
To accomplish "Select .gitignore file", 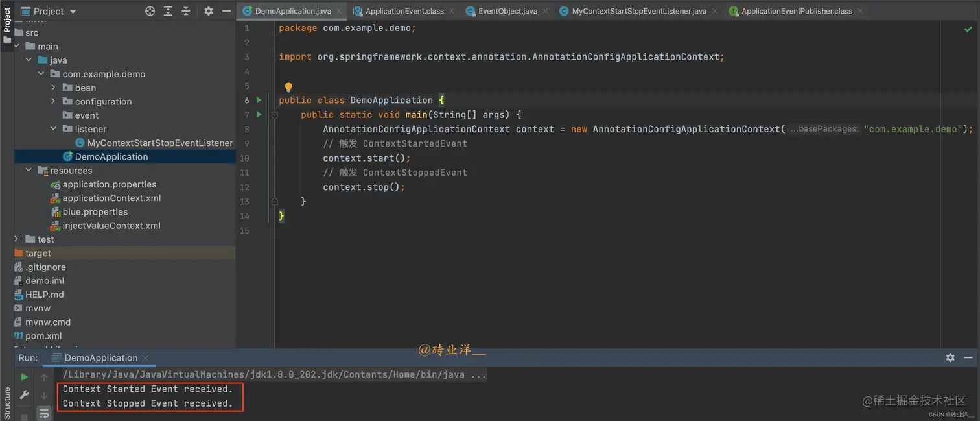I will [x=40, y=267].
